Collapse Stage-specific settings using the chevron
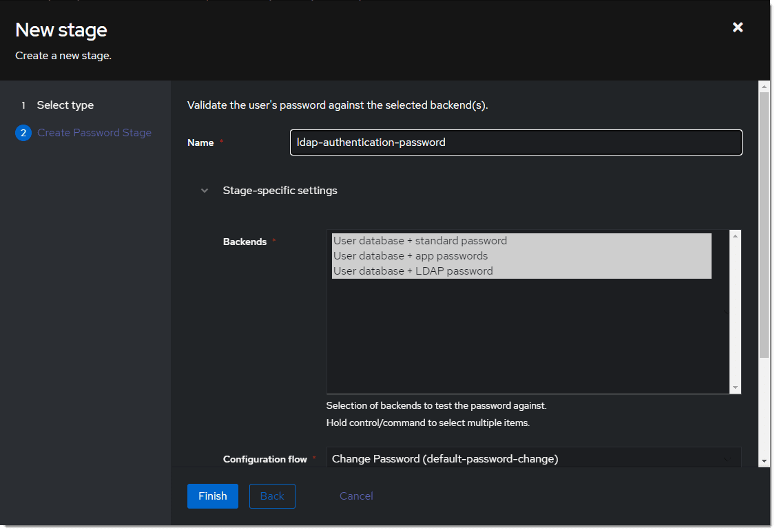This screenshot has height=532, width=777. pyautogui.click(x=205, y=191)
